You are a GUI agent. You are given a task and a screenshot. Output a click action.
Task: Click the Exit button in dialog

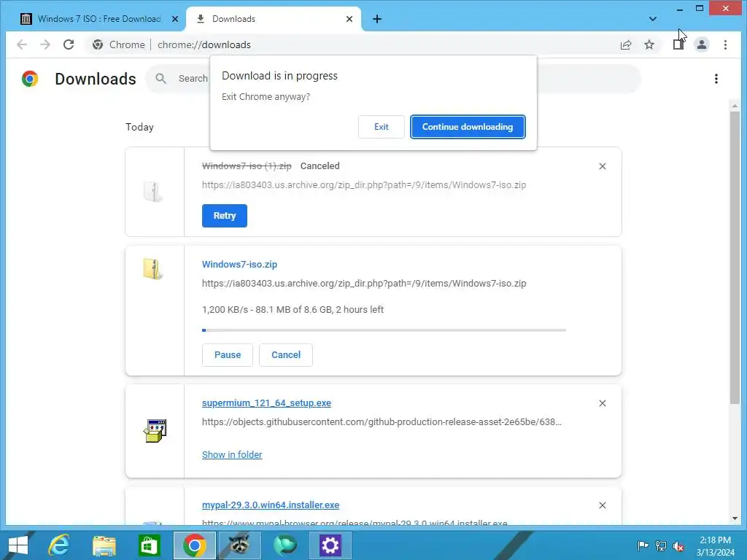(x=381, y=127)
